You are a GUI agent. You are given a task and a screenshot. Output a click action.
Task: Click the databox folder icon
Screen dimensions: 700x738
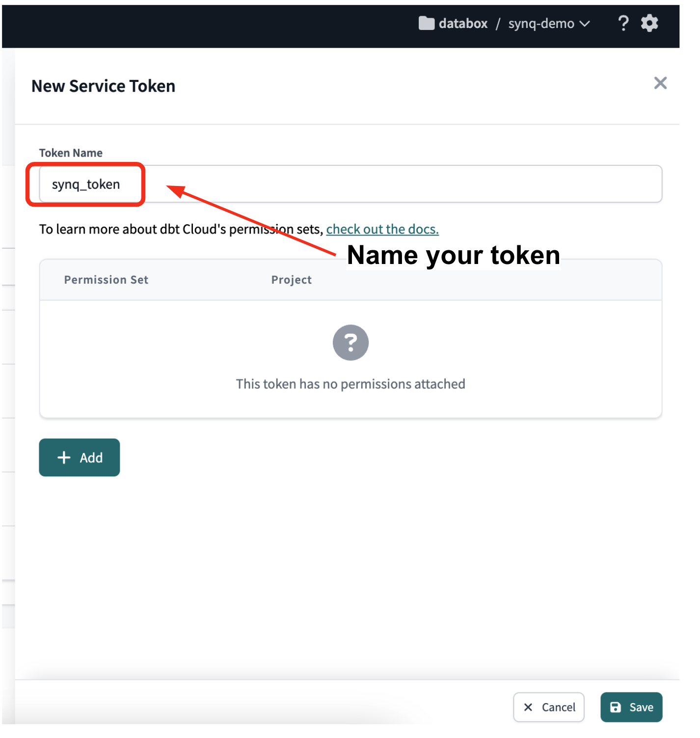pyautogui.click(x=426, y=23)
